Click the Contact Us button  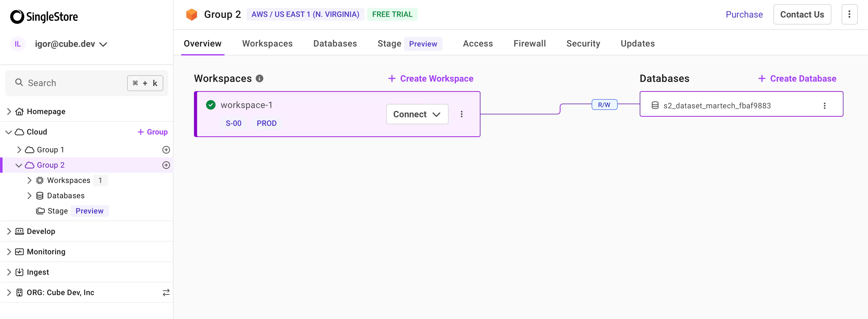coord(802,15)
